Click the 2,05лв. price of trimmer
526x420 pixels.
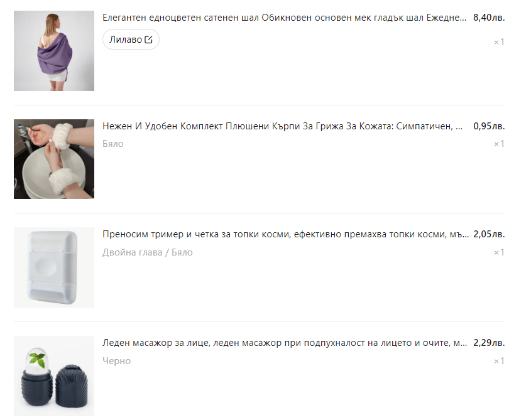[489, 234]
